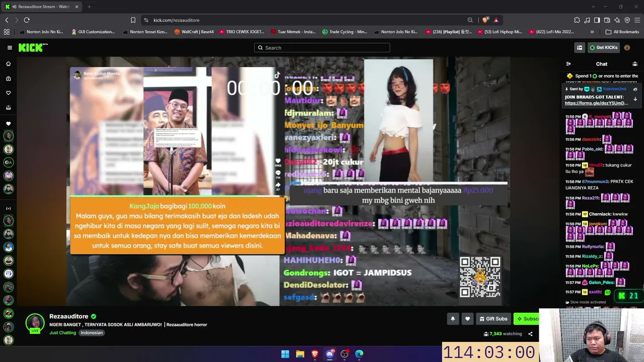This screenshot has width=644, height=362.
Task: Select the Indonesian language tag
Action: click(92, 333)
